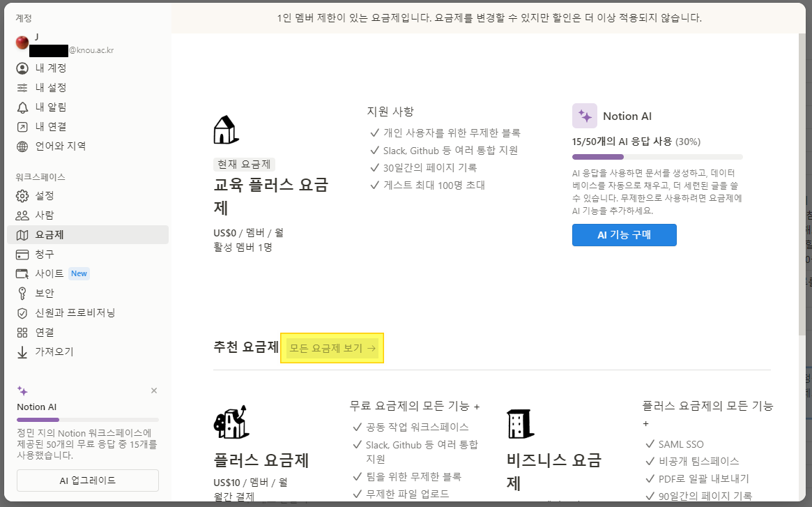This screenshot has width=812, height=507.
Task: Open 내 연결 section
Action: tap(88, 126)
